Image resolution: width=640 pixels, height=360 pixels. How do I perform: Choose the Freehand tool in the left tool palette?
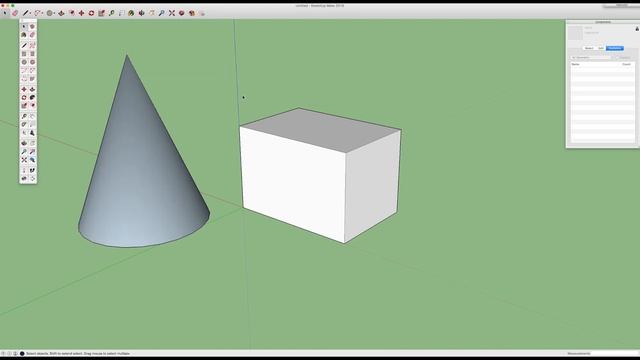point(32,45)
